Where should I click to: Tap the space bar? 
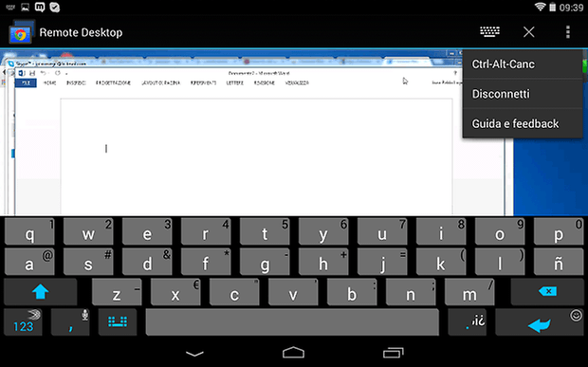[x=292, y=322]
